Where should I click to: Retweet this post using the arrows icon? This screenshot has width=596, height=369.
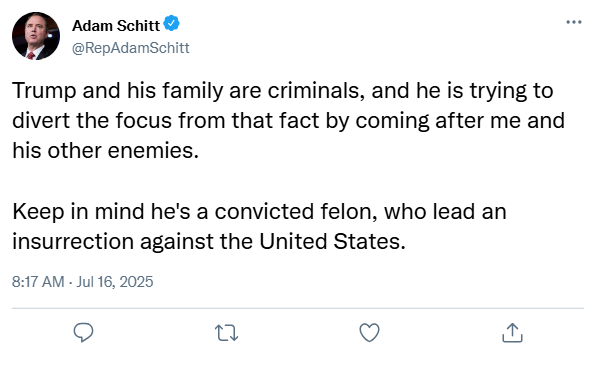227,333
